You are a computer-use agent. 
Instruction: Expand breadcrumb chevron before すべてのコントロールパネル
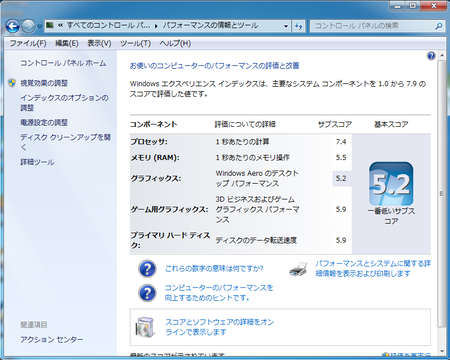tap(60, 25)
